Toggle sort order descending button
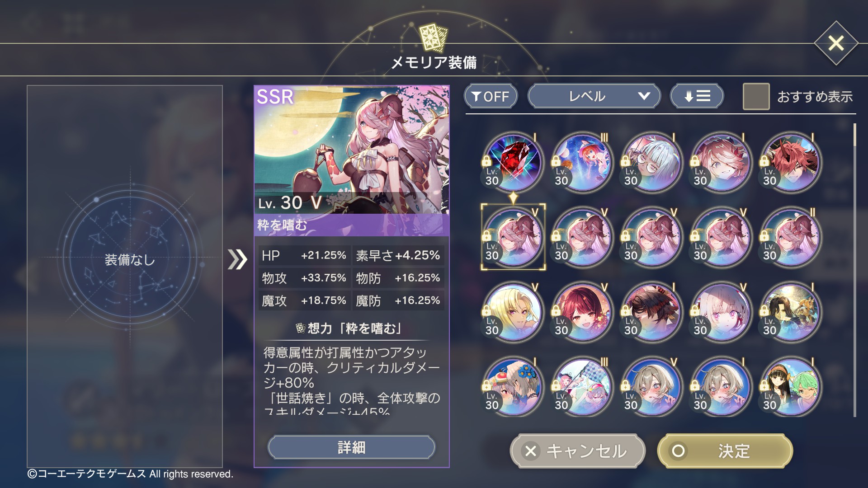 click(697, 96)
